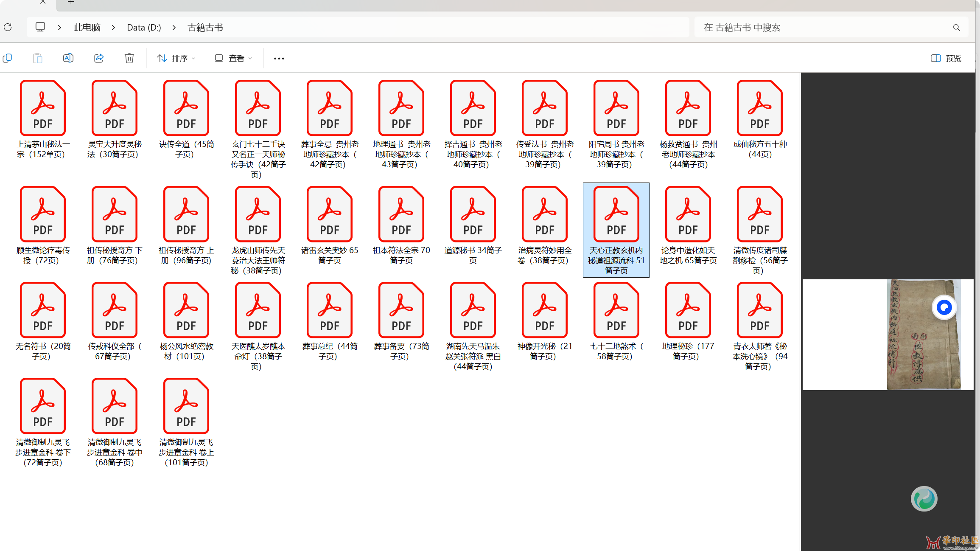The height and width of the screenshot is (551, 980).
Task: Go to Data (D:) in breadcrumb
Action: tap(144, 28)
